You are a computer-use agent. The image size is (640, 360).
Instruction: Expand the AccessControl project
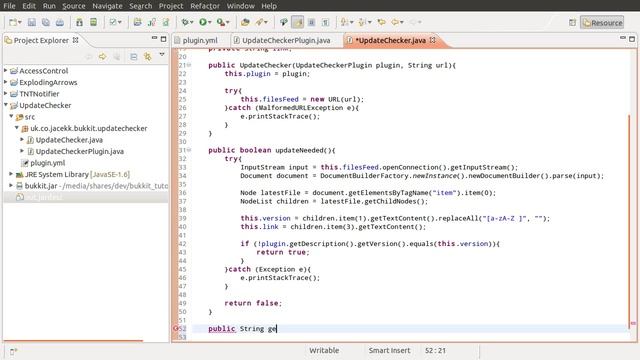6,71
